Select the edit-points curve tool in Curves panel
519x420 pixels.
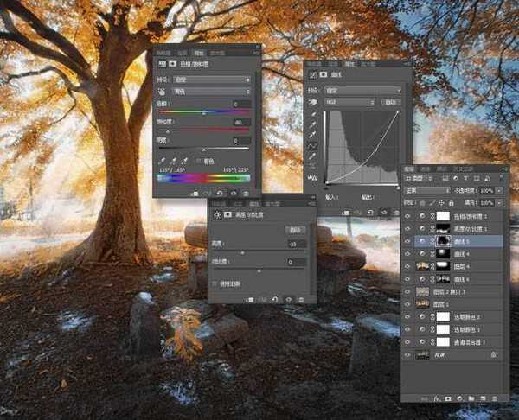[312, 146]
